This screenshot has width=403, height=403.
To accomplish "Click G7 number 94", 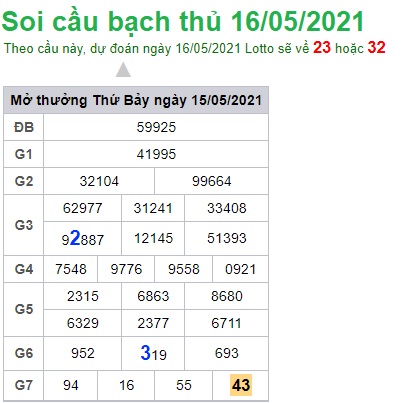I will click(71, 385).
